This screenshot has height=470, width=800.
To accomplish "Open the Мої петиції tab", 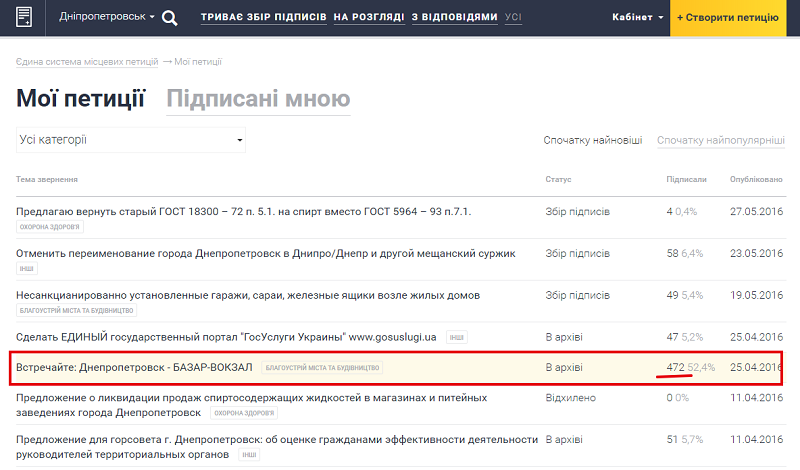I will [81, 99].
